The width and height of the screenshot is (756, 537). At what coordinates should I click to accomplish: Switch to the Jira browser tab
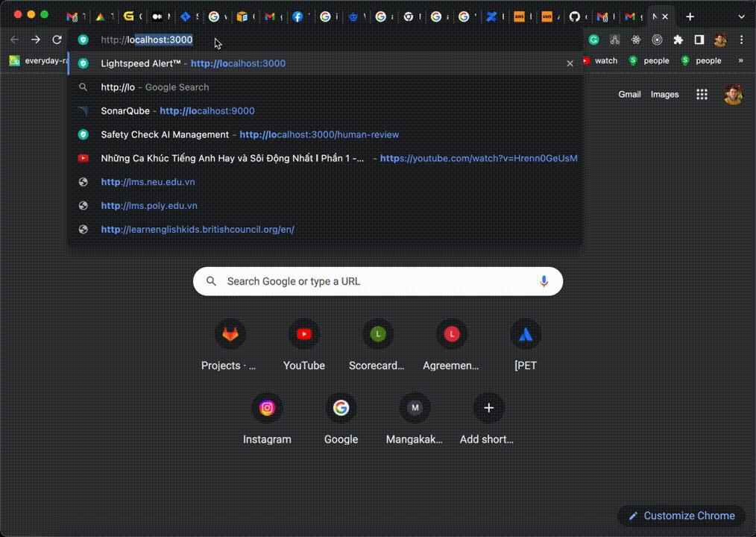point(186,17)
